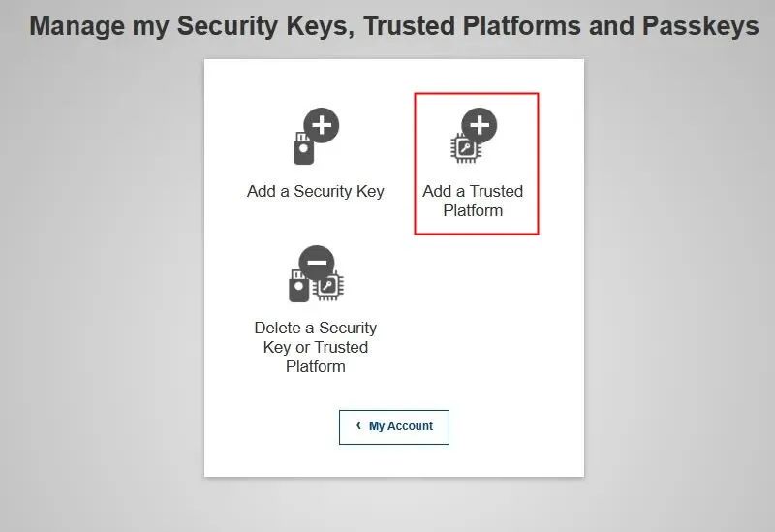Open the Add a Security Key label
Viewport: 775px width, 532px height.
click(x=316, y=191)
